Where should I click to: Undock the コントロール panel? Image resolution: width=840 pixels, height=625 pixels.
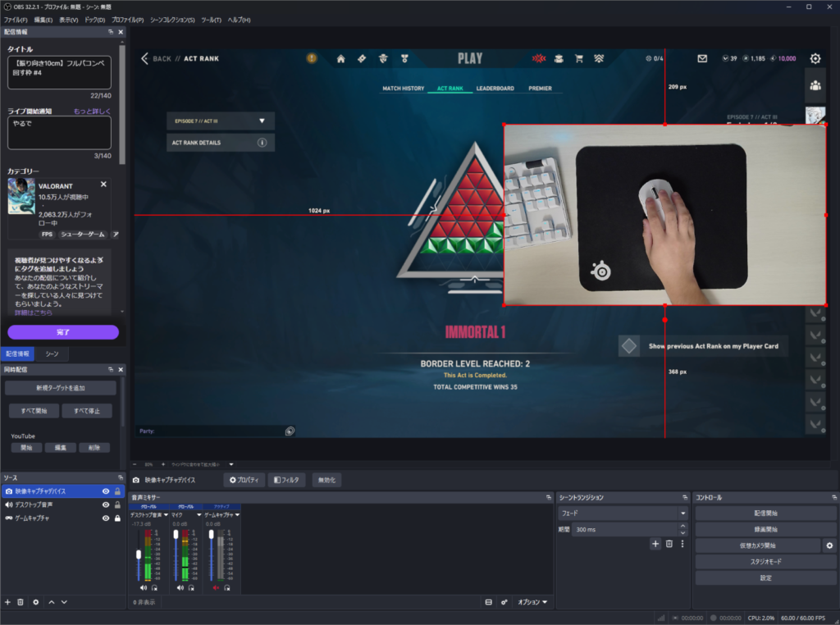[x=833, y=497]
